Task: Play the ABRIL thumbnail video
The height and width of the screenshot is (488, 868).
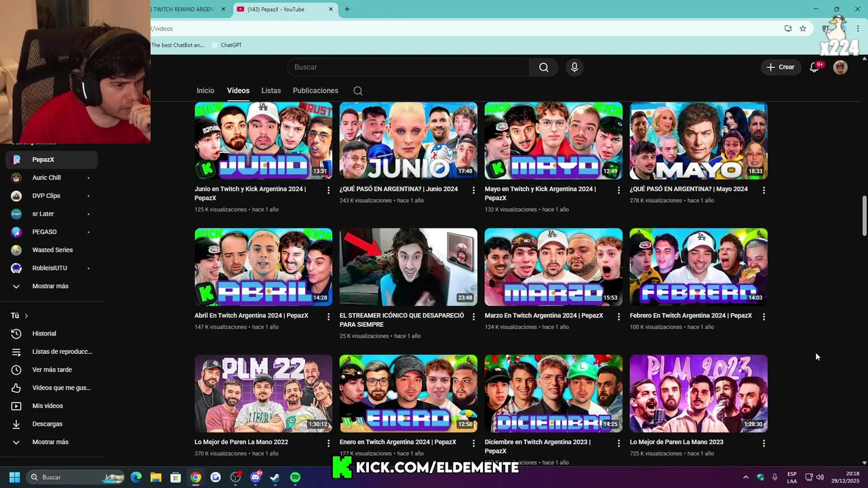Action: click(263, 267)
